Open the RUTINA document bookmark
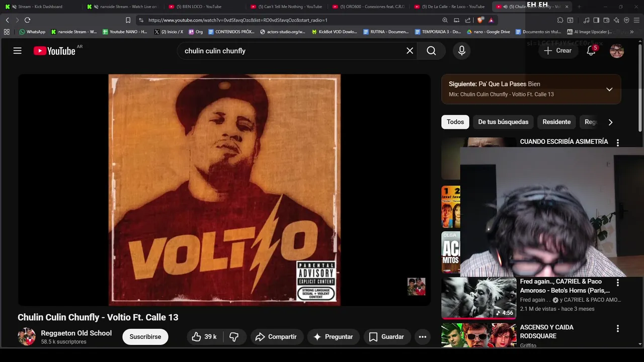644x362 pixels. click(386, 32)
